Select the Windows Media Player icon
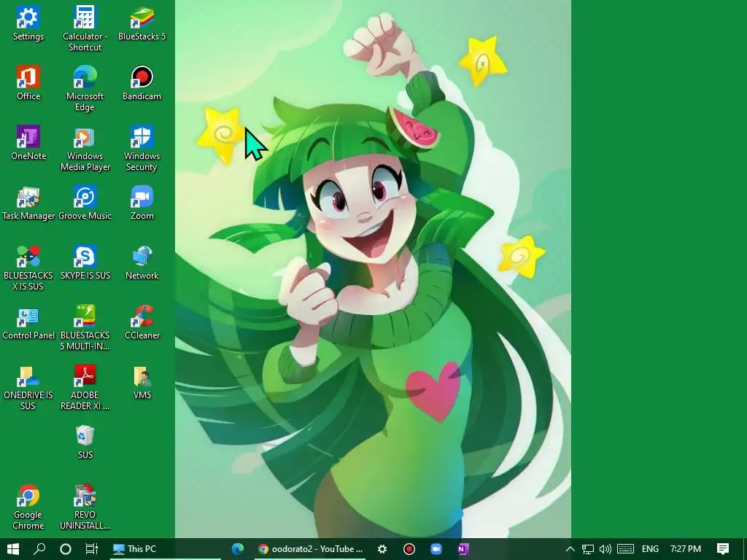 point(85,149)
